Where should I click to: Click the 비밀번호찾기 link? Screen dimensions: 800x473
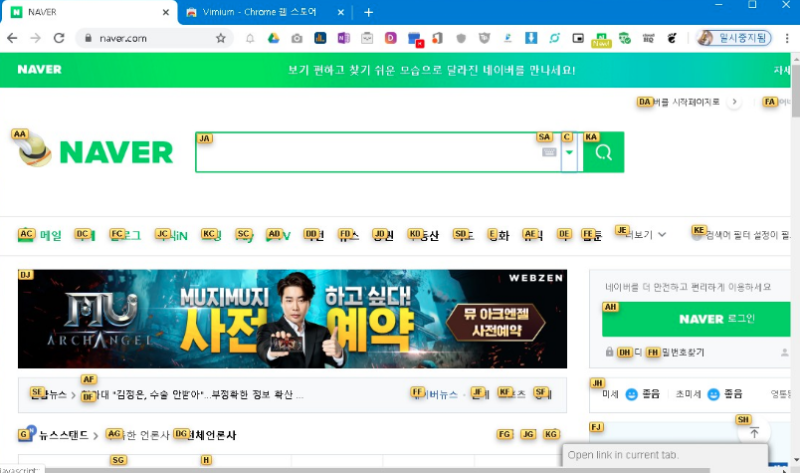pos(680,353)
